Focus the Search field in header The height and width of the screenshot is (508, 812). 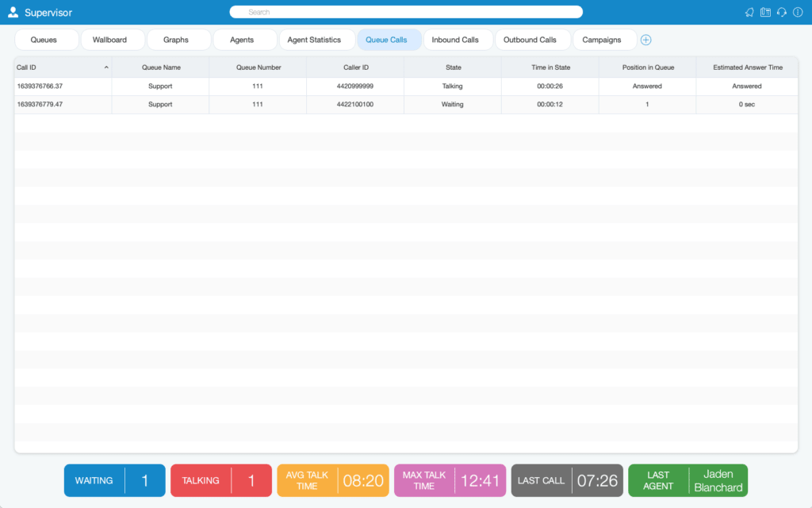406,12
